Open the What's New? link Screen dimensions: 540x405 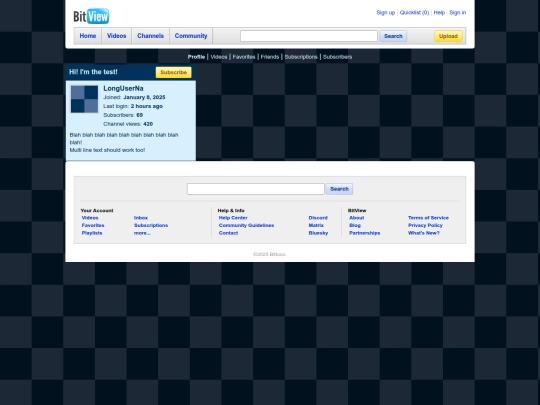tap(424, 233)
